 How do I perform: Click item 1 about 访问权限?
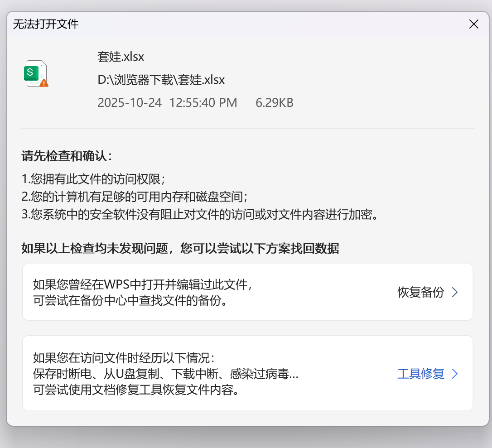click(93, 179)
